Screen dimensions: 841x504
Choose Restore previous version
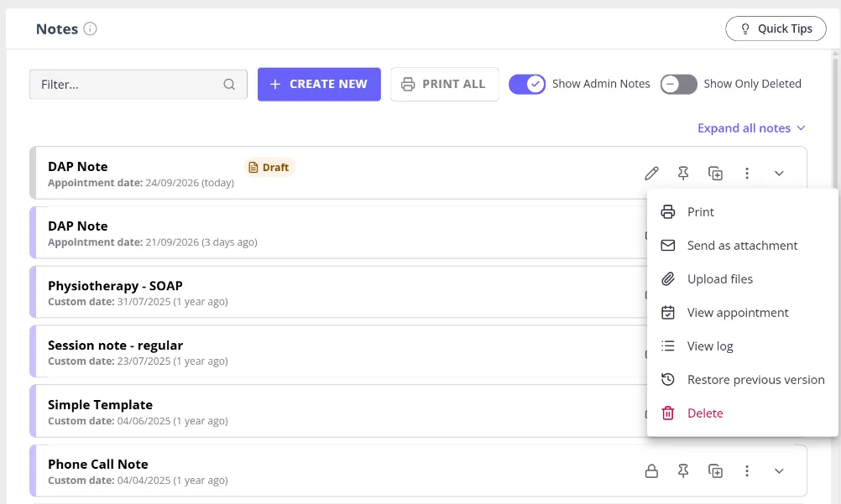742,380
